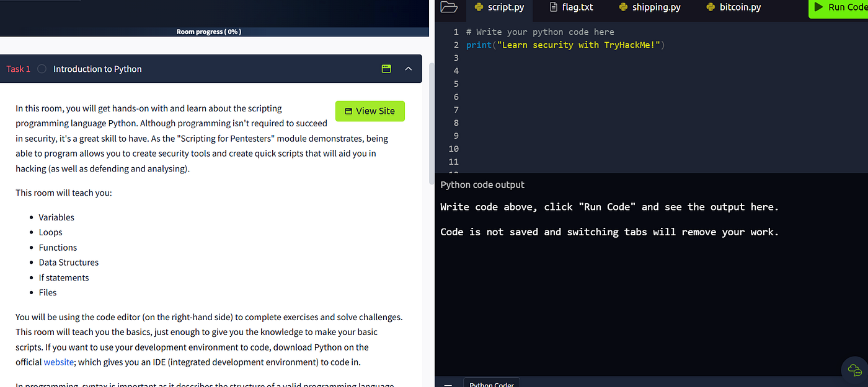Click code line 2 print statement

tap(565, 45)
